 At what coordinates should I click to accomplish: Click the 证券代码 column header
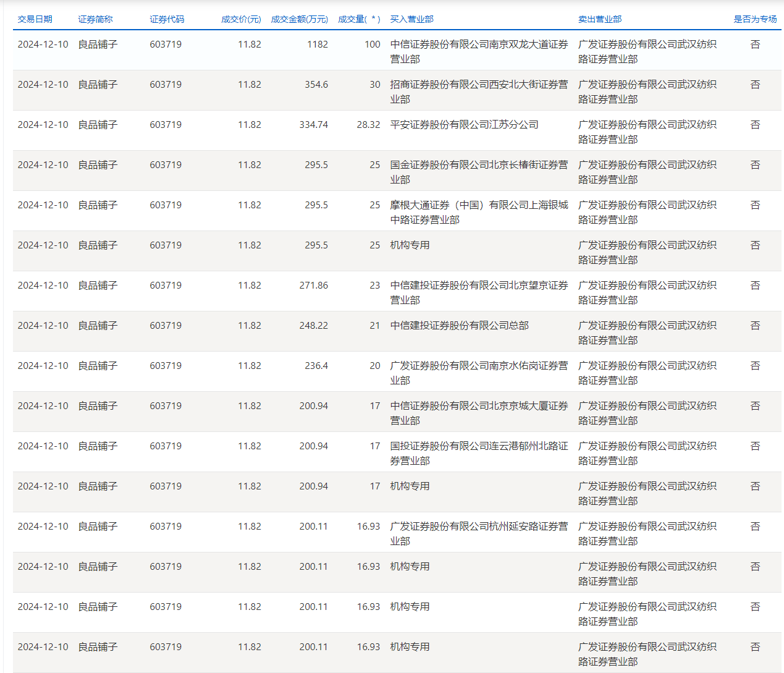coord(167,19)
